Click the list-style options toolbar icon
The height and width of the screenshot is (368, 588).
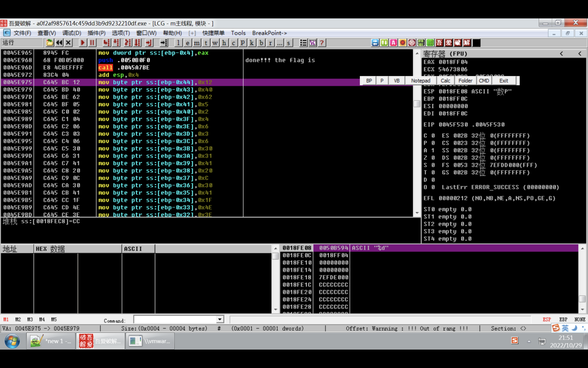(x=303, y=43)
